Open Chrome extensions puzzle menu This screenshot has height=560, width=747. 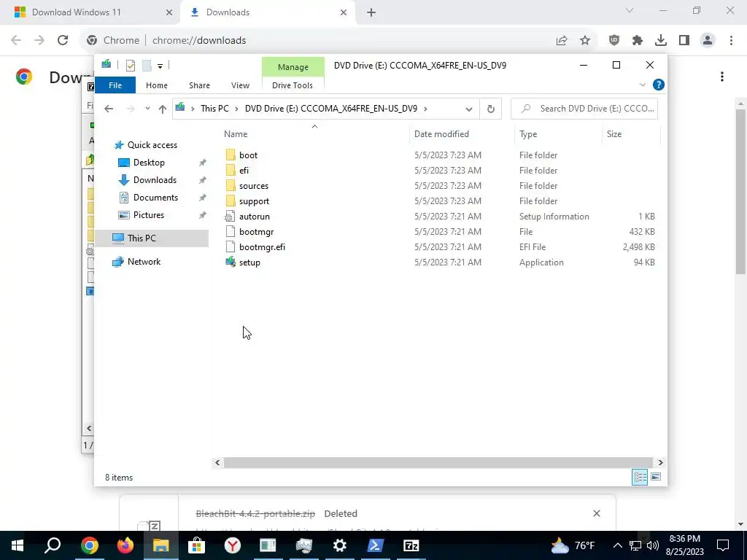click(x=638, y=41)
